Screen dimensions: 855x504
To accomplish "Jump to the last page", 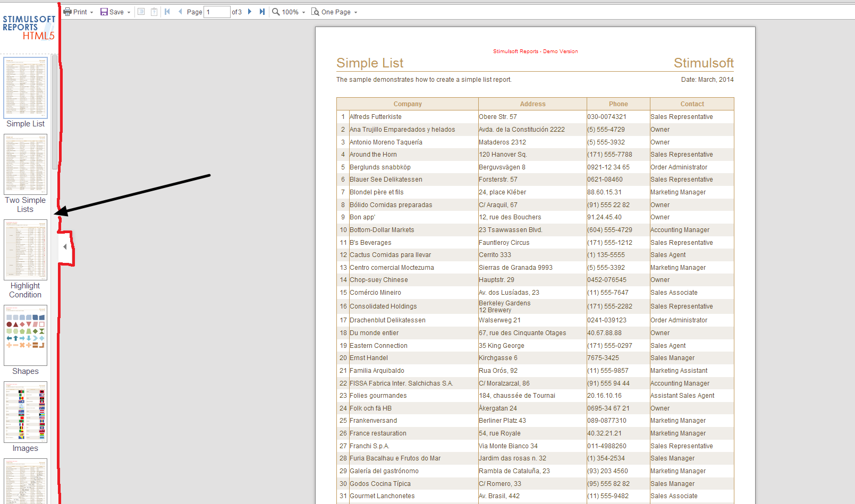I will (262, 12).
